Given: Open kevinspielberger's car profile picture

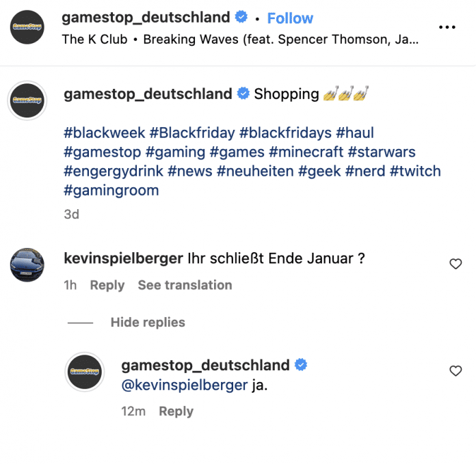Looking at the screenshot, I should 27,265.
